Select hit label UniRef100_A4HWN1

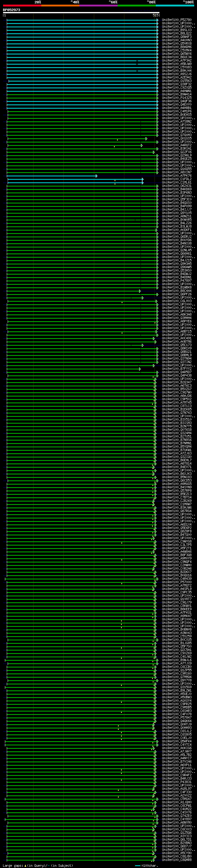pos(177,91)
